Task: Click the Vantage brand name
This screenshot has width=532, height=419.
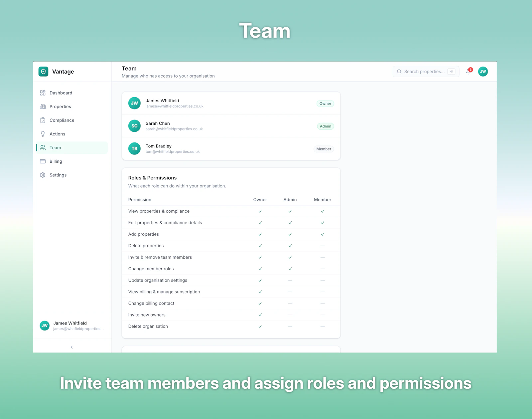Action: point(63,72)
